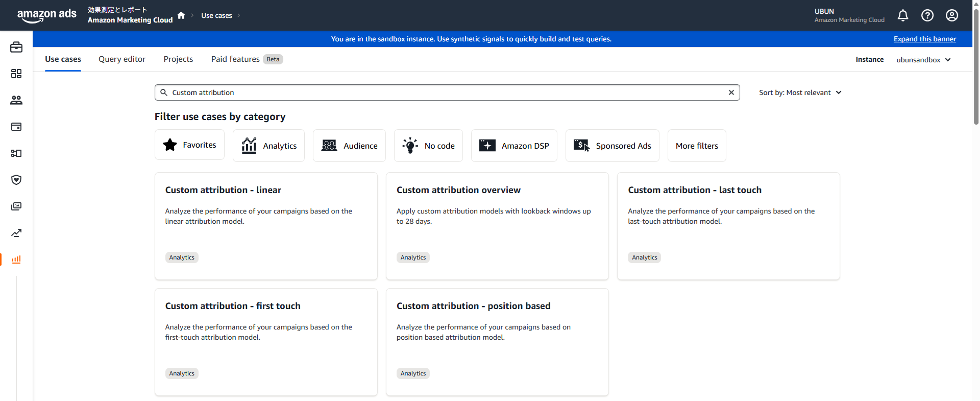Go to home via the house icon
Screen dimensions: 980x401
click(x=181, y=15)
